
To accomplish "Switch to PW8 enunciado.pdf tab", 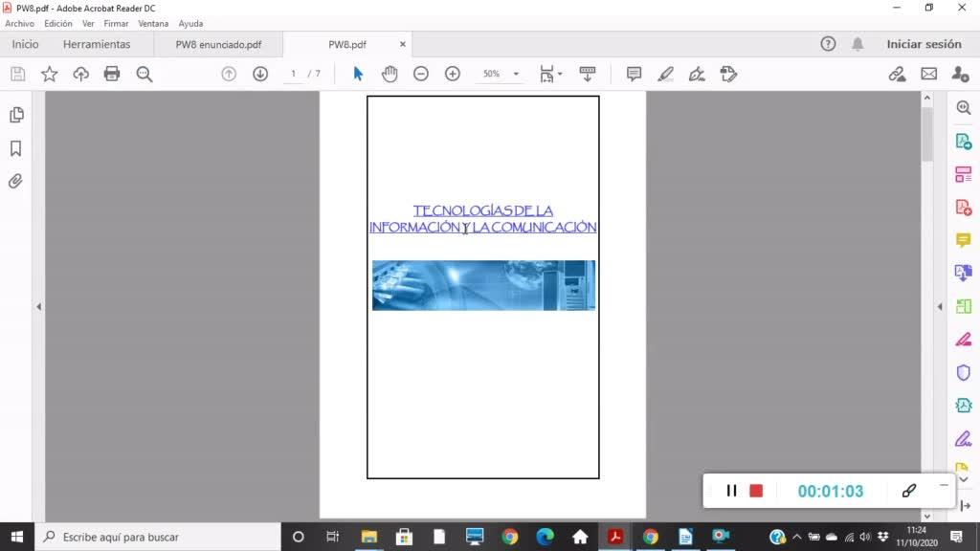I will 218,44.
